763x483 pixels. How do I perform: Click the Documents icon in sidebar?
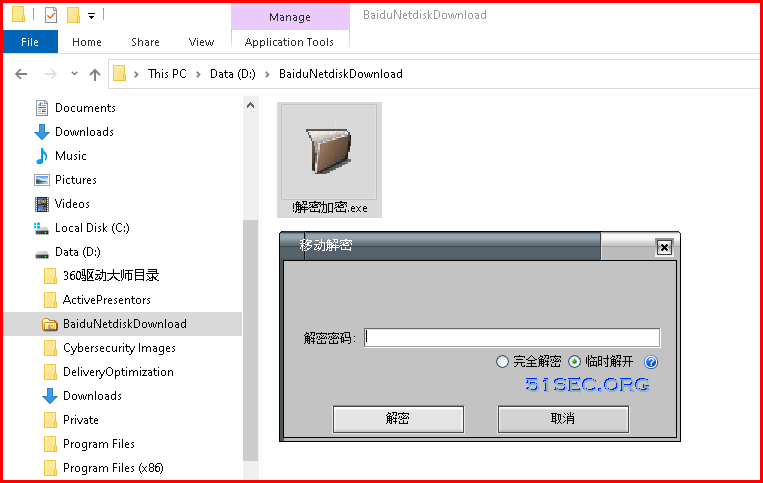point(42,108)
